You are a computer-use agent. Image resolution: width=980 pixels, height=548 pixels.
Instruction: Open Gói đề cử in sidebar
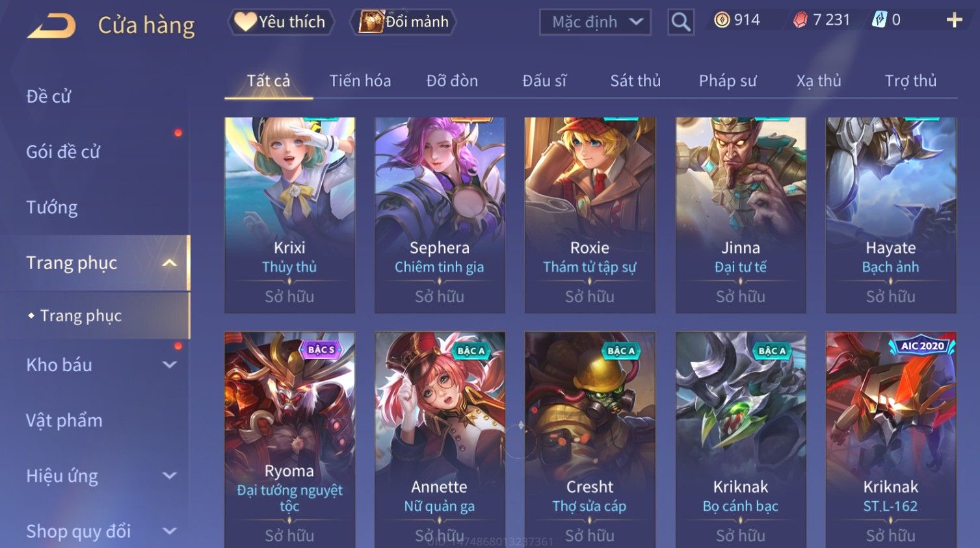pos(63,151)
